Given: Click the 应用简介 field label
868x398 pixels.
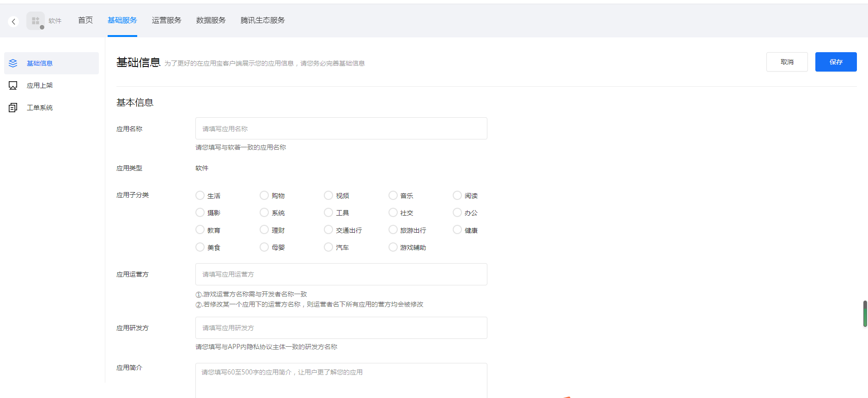Looking at the screenshot, I should click(x=129, y=368).
